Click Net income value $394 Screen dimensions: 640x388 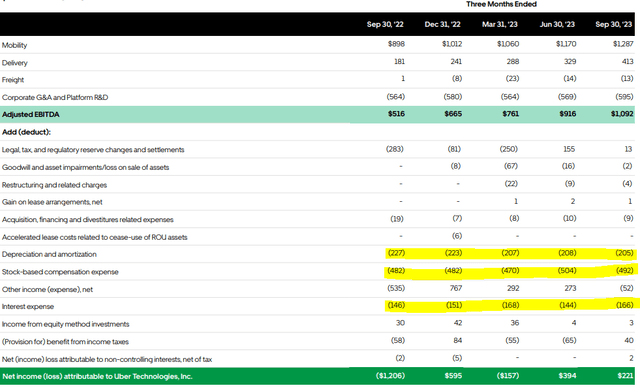(567, 375)
